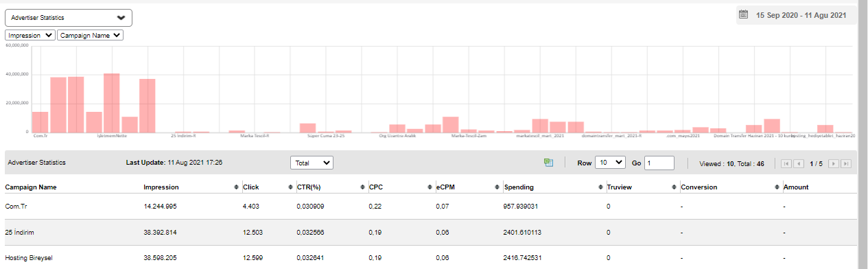Export table via the Excel spreadsheet icon
The height and width of the screenshot is (269, 868).
pyautogui.click(x=548, y=163)
